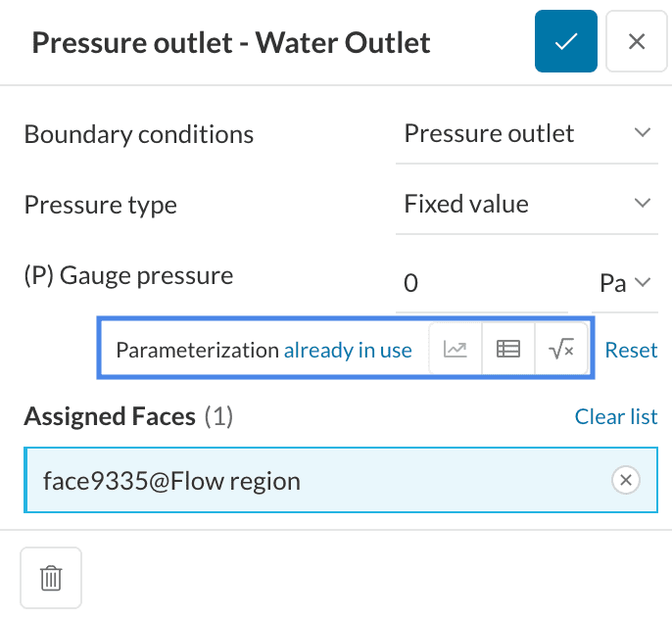The height and width of the screenshot is (619, 672).
Task: Open the parameterization graph icon
Action: click(456, 350)
